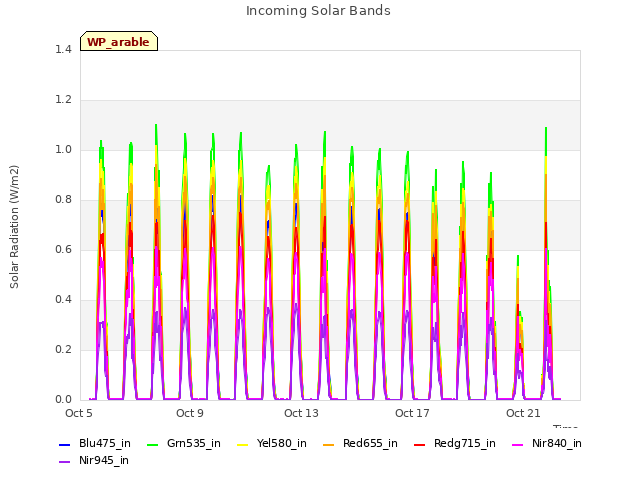The height and width of the screenshot is (480, 640).
Task: Toggle the Yel580_in legend entry
Action: click(272, 444)
